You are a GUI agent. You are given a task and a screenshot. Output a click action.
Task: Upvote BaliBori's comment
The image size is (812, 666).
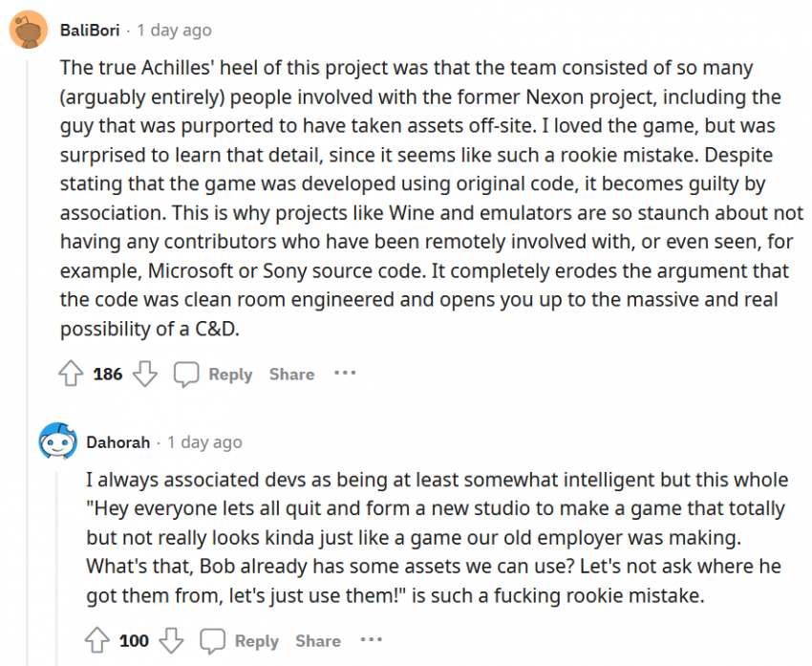click(70, 375)
